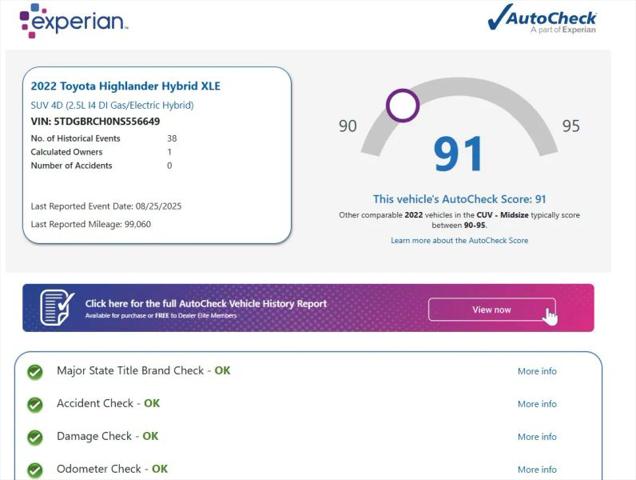Viewport: 636px width, 480px height.
Task: Click the Odometer Check - OK text
Action: point(112,469)
